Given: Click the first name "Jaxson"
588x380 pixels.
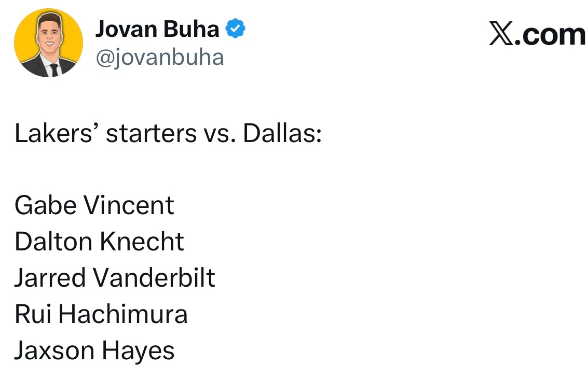Looking at the screenshot, I should 54,351.
